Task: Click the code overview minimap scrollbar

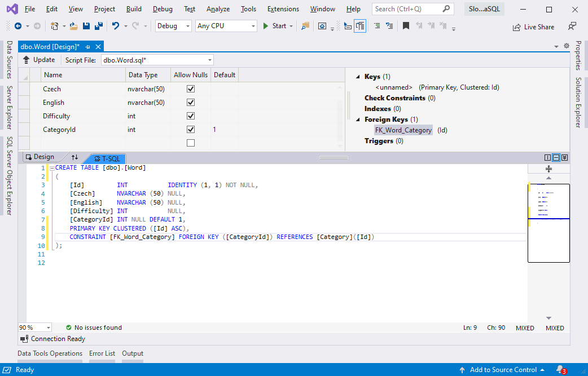Action: (x=548, y=223)
